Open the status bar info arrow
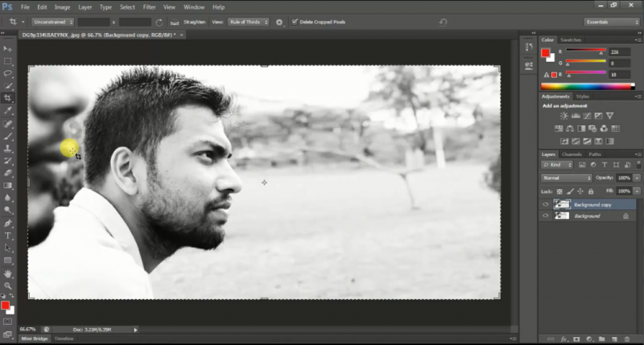Screen dimensions: 644x345 point(135,330)
